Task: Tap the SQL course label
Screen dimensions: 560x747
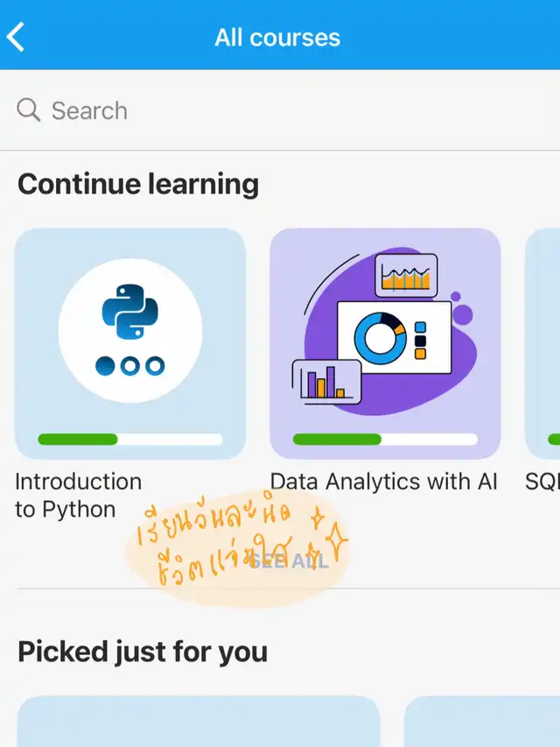Action: tap(542, 481)
